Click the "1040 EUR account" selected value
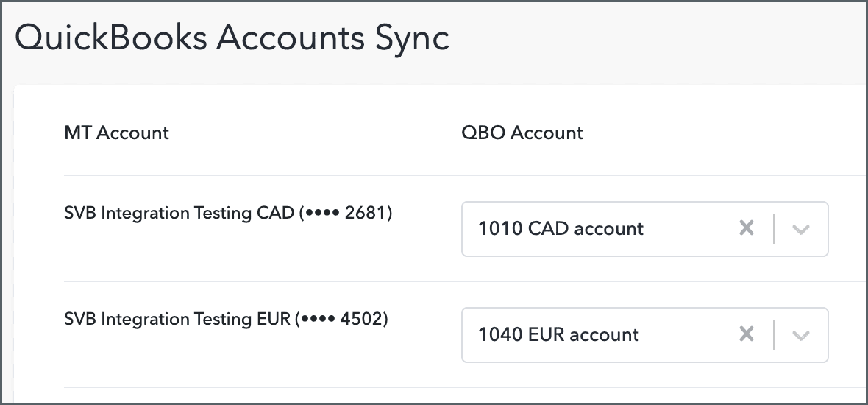 [558, 335]
